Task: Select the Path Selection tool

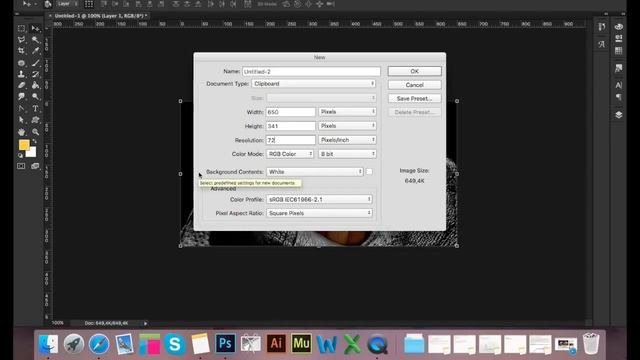Action: click(21, 120)
